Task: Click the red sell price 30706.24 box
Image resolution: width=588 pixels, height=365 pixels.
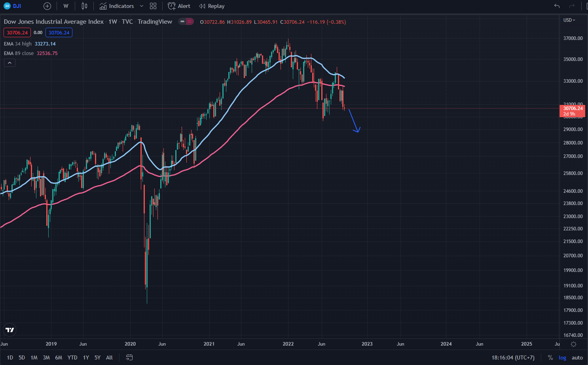Action: coord(17,32)
